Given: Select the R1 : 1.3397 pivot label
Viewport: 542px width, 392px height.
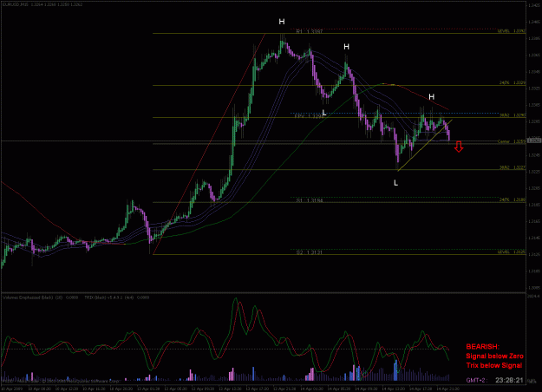Looking at the screenshot, I should point(310,31).
